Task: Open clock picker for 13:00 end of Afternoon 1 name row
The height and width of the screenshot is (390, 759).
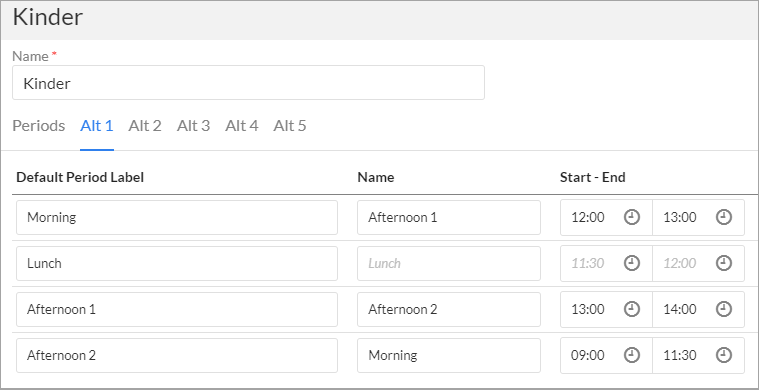Action: pyautogui.click(x=724, y=217)
